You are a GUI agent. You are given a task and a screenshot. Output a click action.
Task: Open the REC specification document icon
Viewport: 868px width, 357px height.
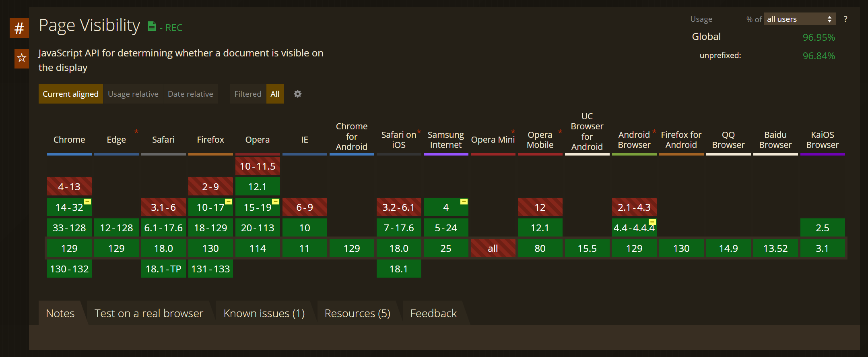(152, 27)
